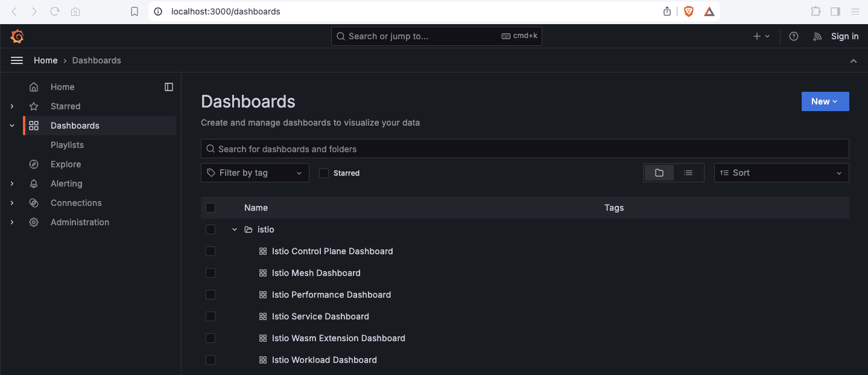Screen dimensions: 868x375
Task: Switch to folder view icon
Action: click(x=659, y=173)
